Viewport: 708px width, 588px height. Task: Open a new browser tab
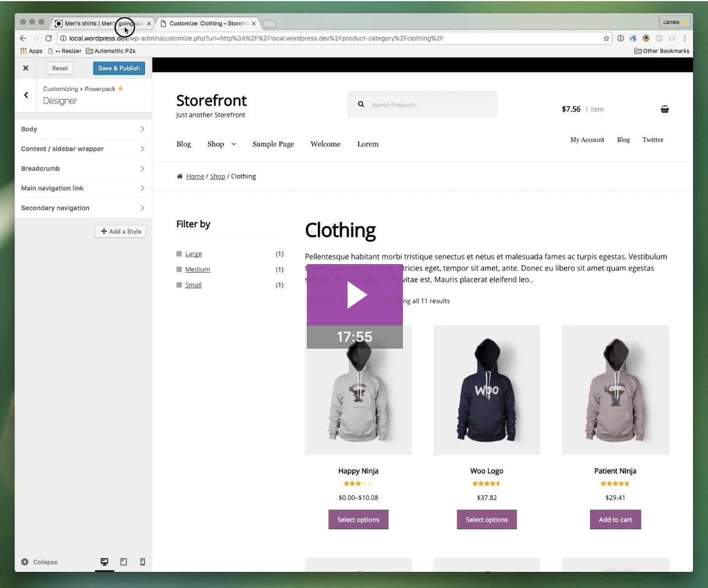tap(269, 24)
